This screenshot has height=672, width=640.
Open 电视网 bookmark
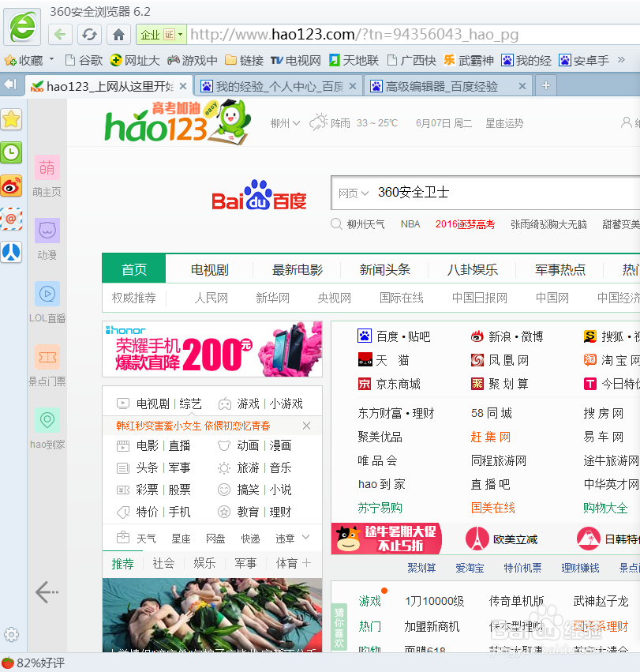(296, 61)
